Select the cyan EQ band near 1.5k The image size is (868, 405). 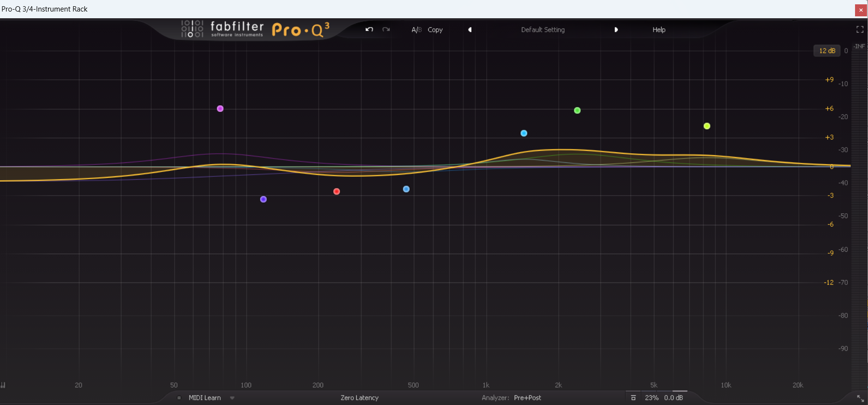pos(524,133)
